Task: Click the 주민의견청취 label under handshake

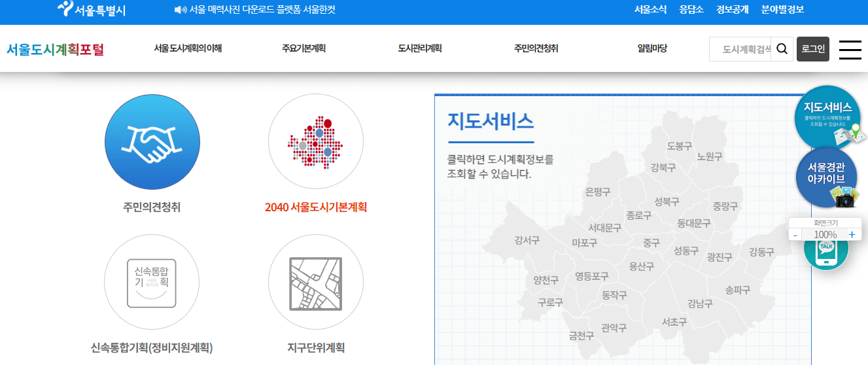Action: coord(152,207)
